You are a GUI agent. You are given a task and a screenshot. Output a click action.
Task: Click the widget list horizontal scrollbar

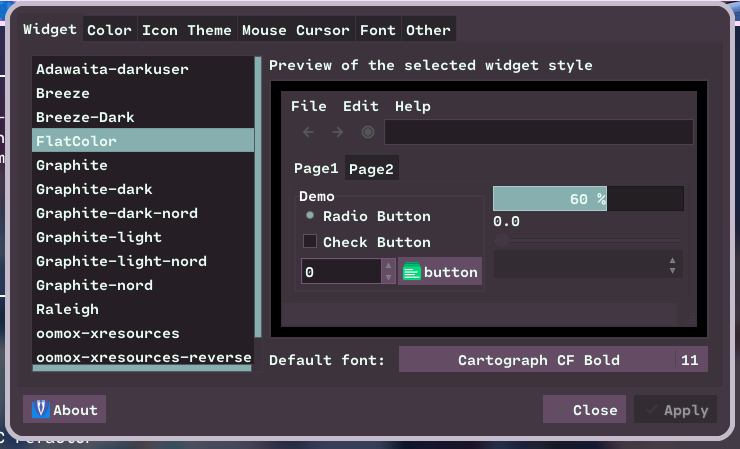point(142,368)
